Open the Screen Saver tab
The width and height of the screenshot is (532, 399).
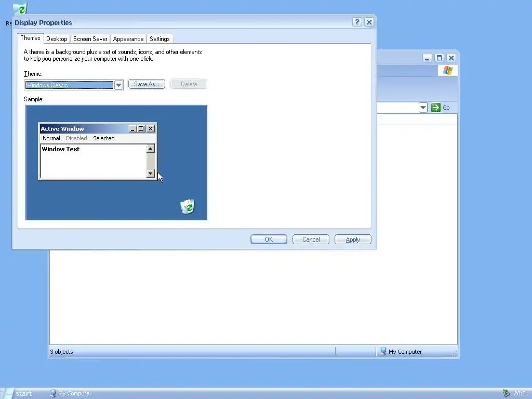coord(90,38)
